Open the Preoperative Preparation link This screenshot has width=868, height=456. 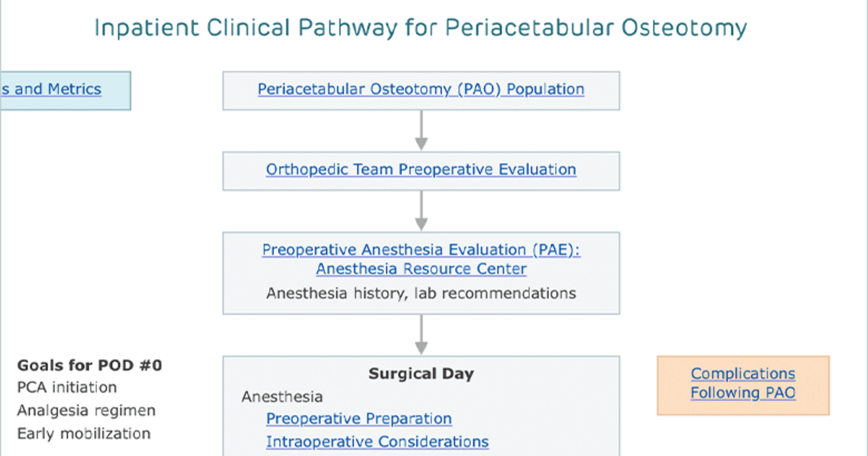click(x=359, y=419)
